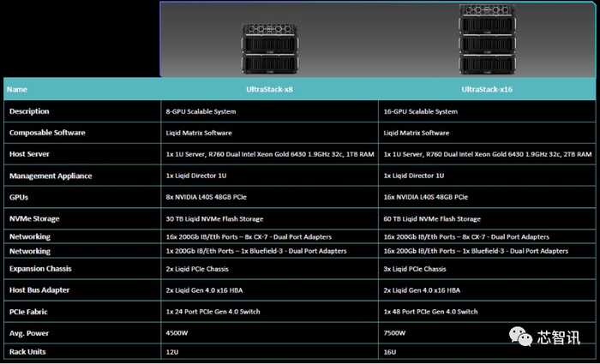Click the '12U' rack units value
Image resolution: width=600 pixels, height=364 pixels.
(x=172, y=352)
